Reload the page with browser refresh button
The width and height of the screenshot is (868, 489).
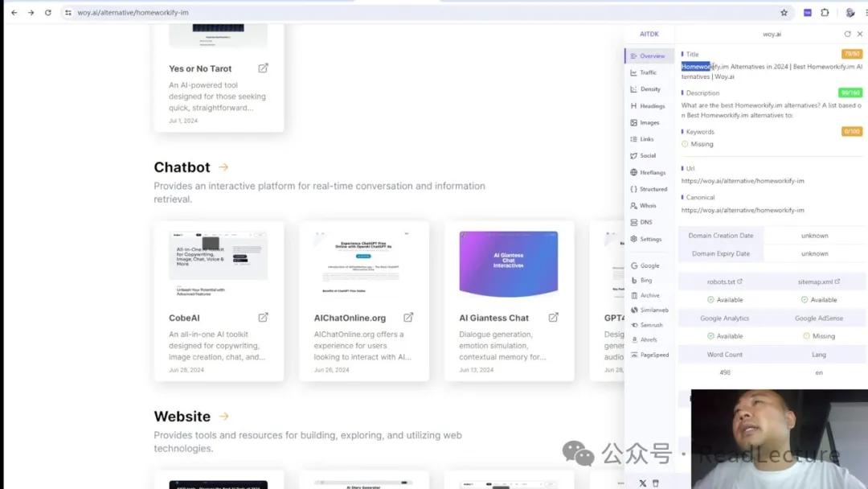48,13
